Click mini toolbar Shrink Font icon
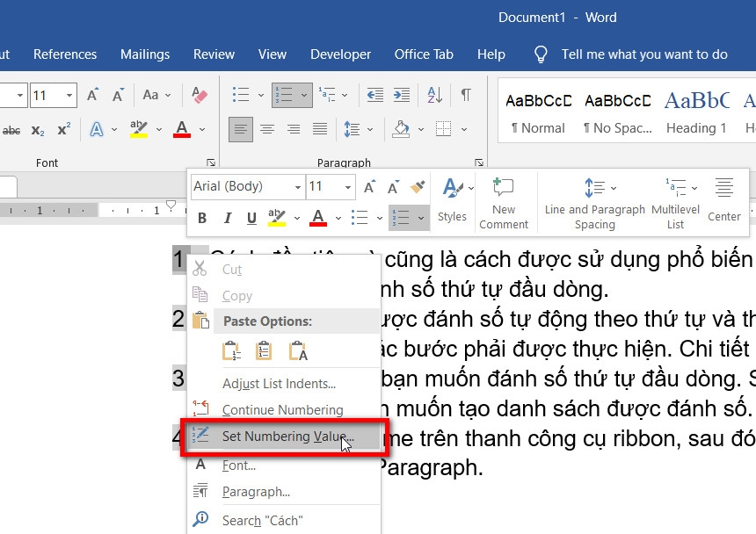This screenshot has width=756, height=534. coord(393,186)
